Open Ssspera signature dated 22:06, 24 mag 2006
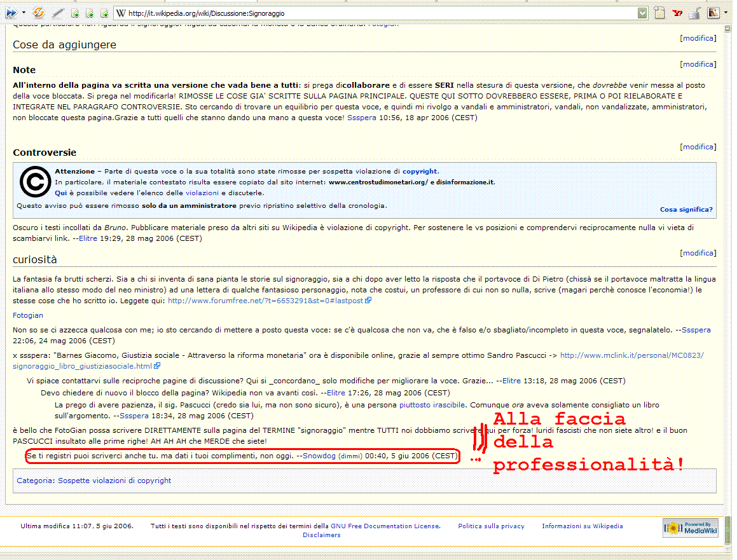 click(x=696, y=330)
